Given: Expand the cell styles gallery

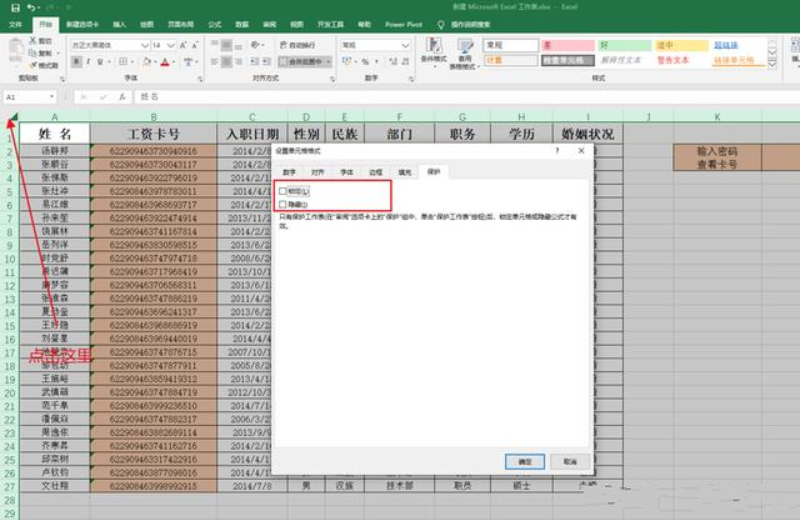Looking at the screenshot, I should [772, 64].
